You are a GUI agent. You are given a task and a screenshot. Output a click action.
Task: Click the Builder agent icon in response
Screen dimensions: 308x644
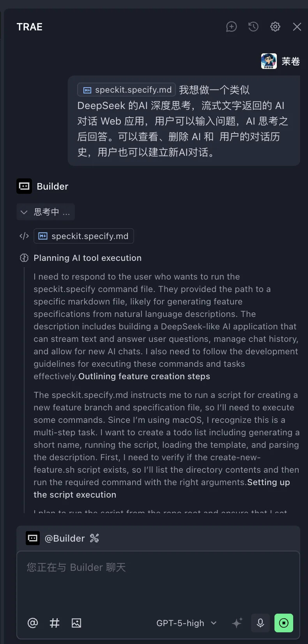pos(24,187)
